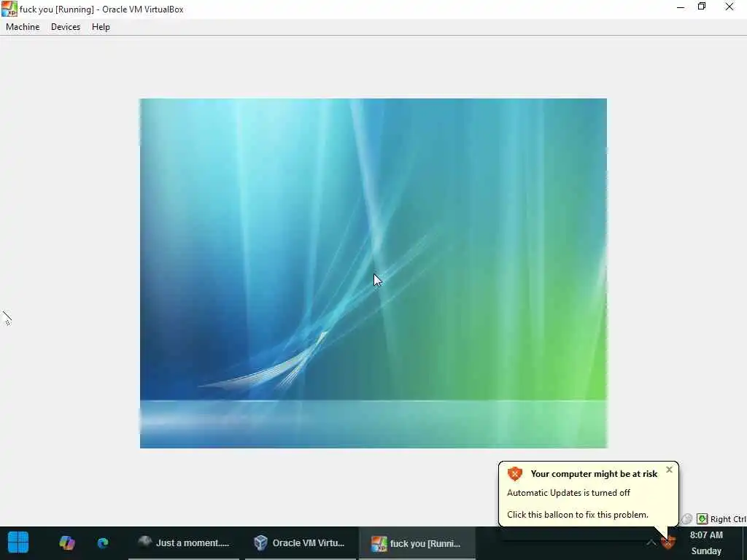This screenshot has width=747, height=560.
Task: Select the 'fuck you [Runni...' taskbar button
Action: coord(417,542)
